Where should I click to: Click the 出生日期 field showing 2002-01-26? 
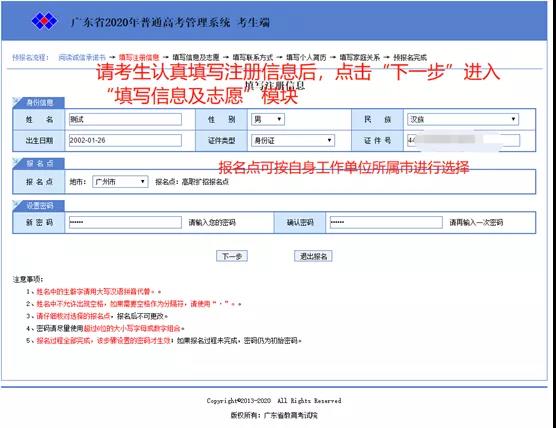(x=125, y=140)
